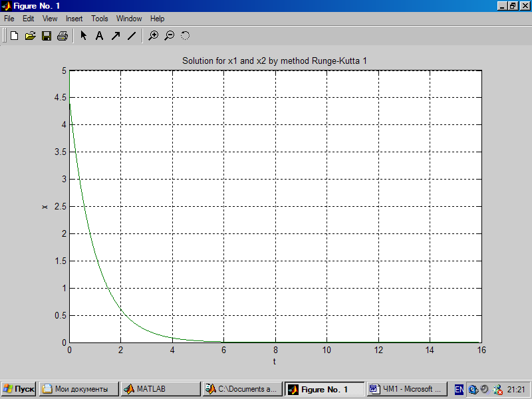Enable the Rotate 3D tool
532x399 pixels.
pyautogui.click(x=186, y=36)
